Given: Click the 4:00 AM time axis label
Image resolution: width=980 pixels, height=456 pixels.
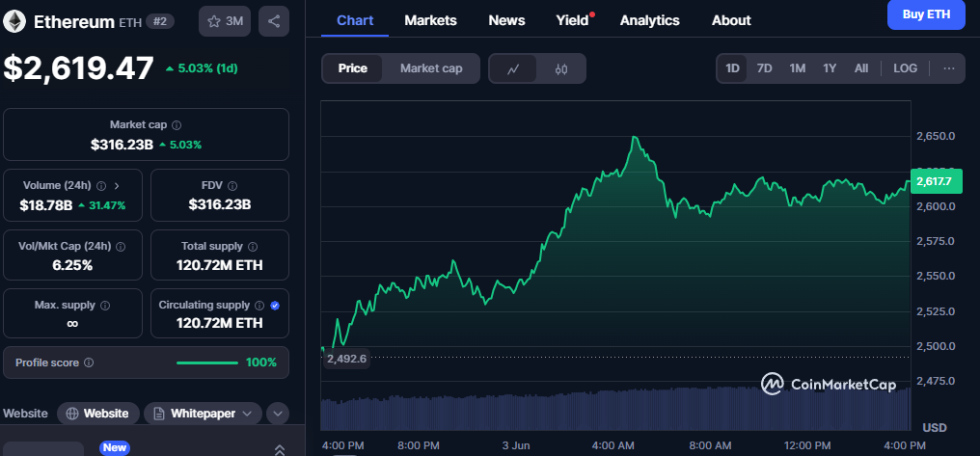Looking at the screenshot, I should [613, 445].
